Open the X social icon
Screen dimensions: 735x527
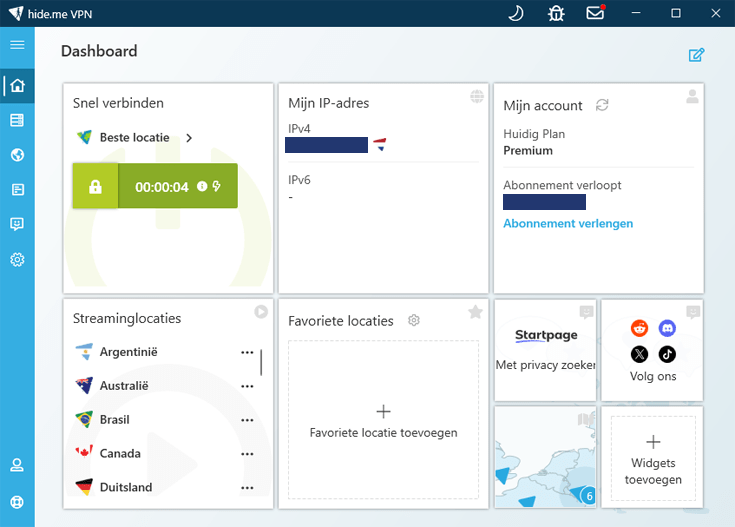(639, 354)
